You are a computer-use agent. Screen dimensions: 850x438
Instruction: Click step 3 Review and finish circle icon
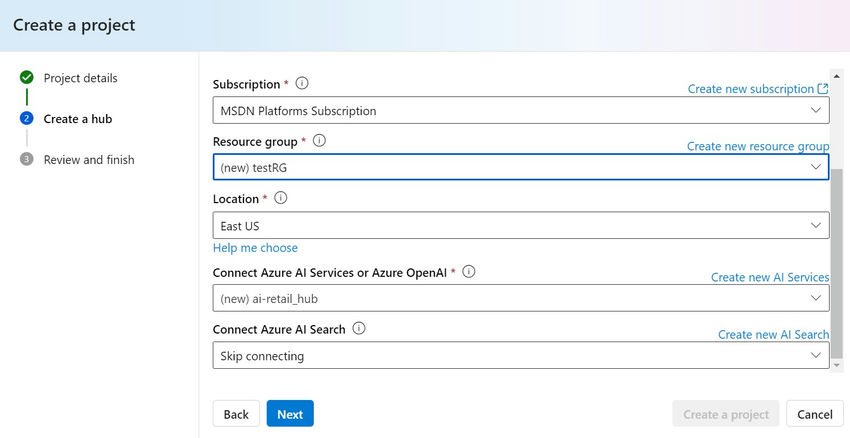pos(27,160)
